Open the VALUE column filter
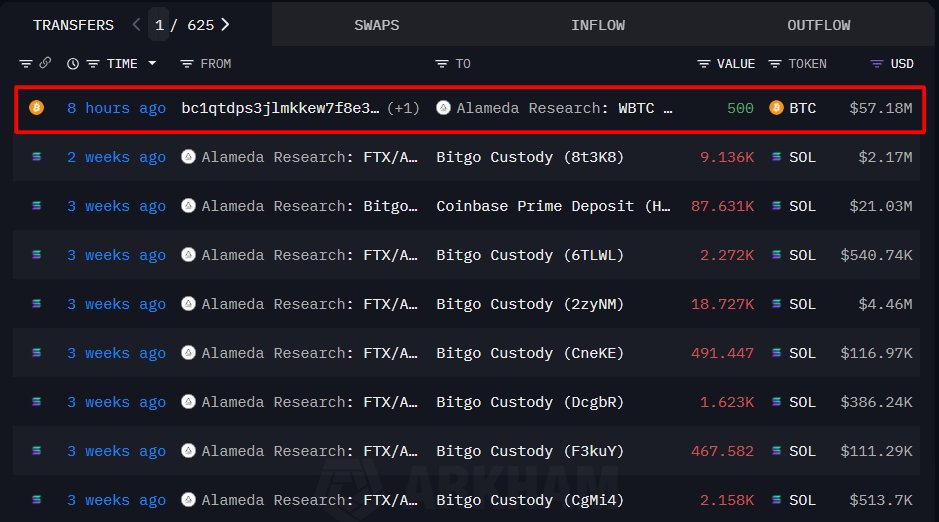This screenshot has height=522, width=939. pos(704,63)
